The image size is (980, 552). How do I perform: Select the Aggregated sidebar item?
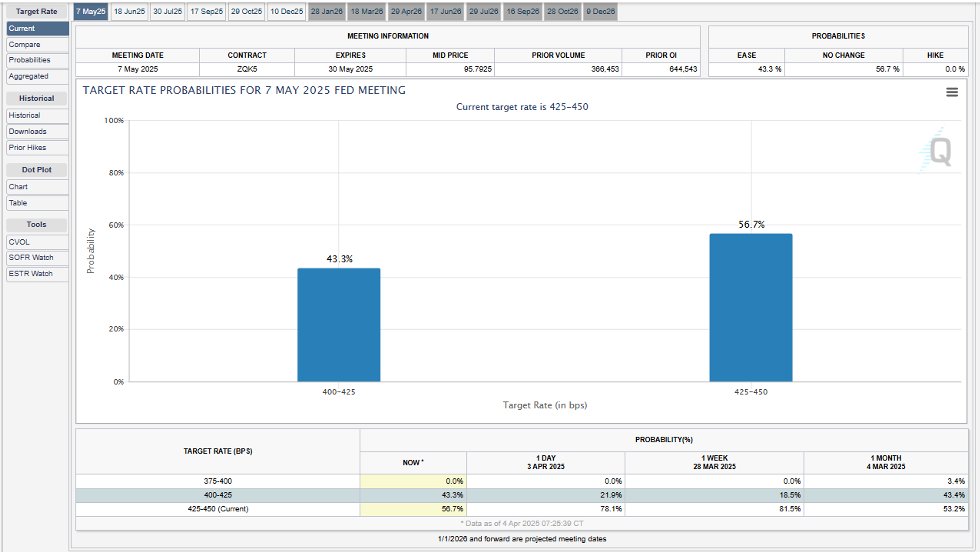point(37,76)
